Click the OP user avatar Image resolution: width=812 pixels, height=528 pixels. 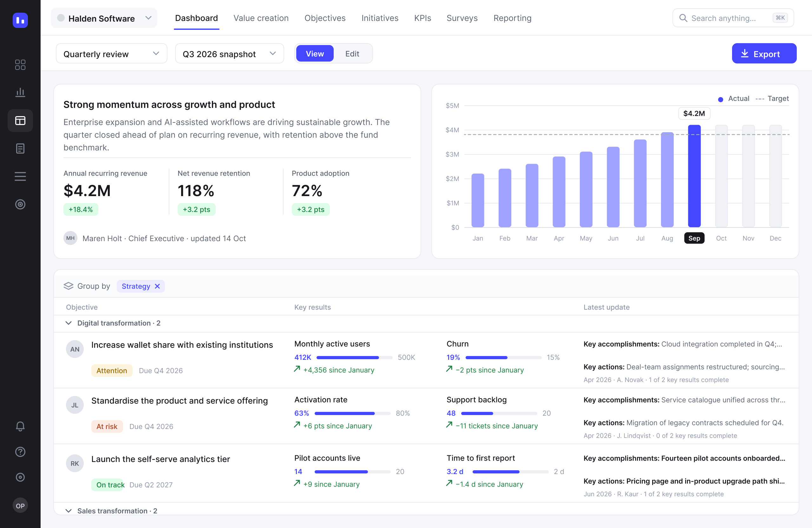click(x=20, y=505)
